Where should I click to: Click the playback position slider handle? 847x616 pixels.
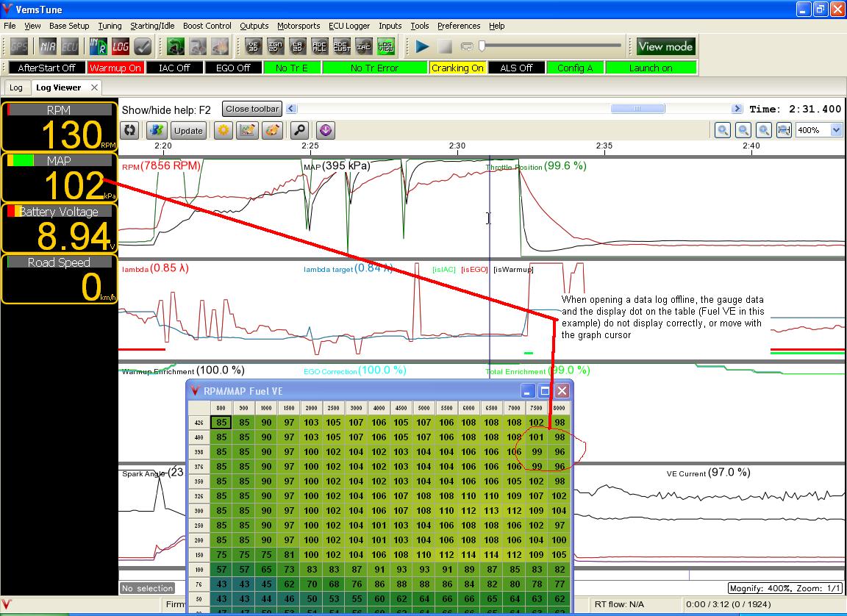[x=482, y=46]
